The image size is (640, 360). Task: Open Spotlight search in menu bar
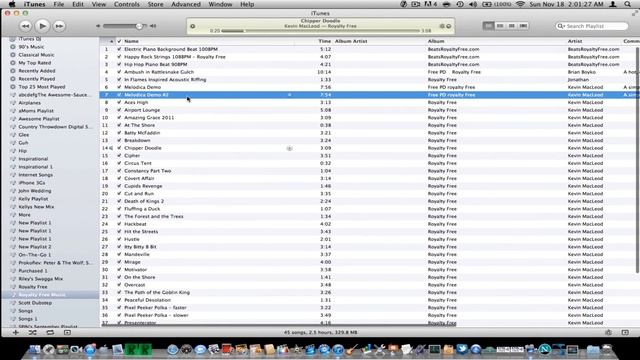(627, 4)
